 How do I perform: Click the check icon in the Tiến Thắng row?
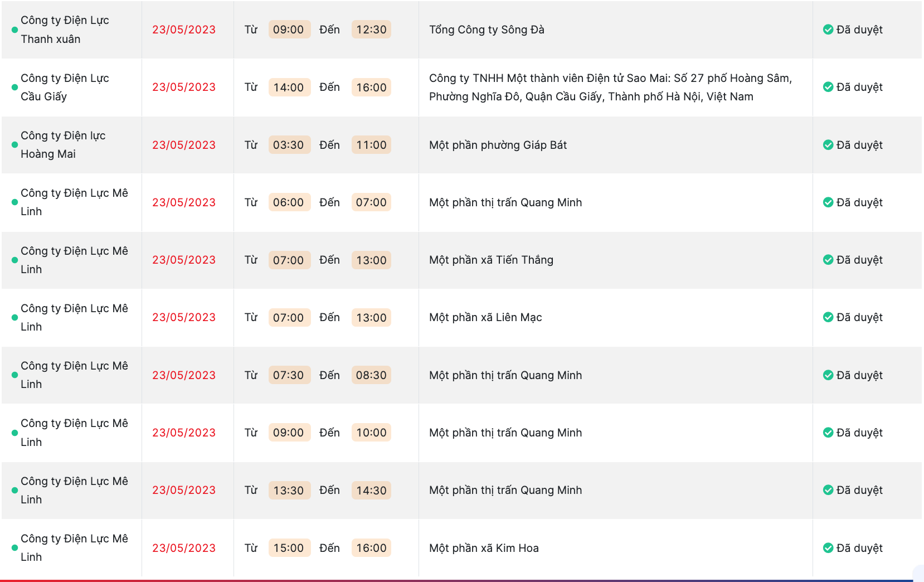(828, 260)
